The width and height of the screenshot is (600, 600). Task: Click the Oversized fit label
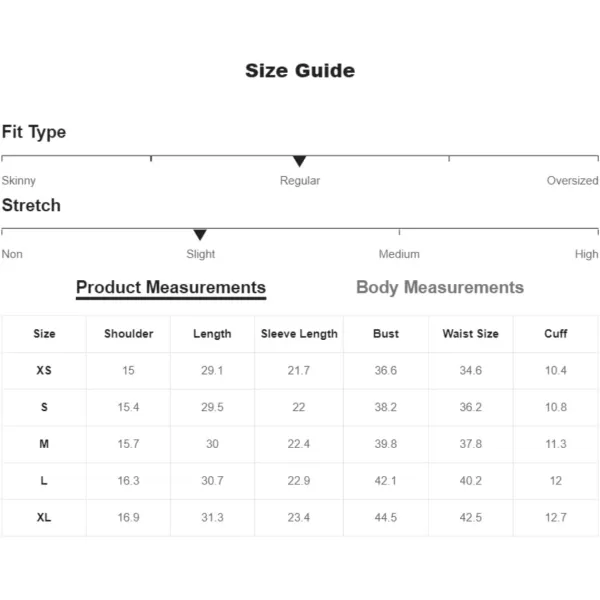572,180
